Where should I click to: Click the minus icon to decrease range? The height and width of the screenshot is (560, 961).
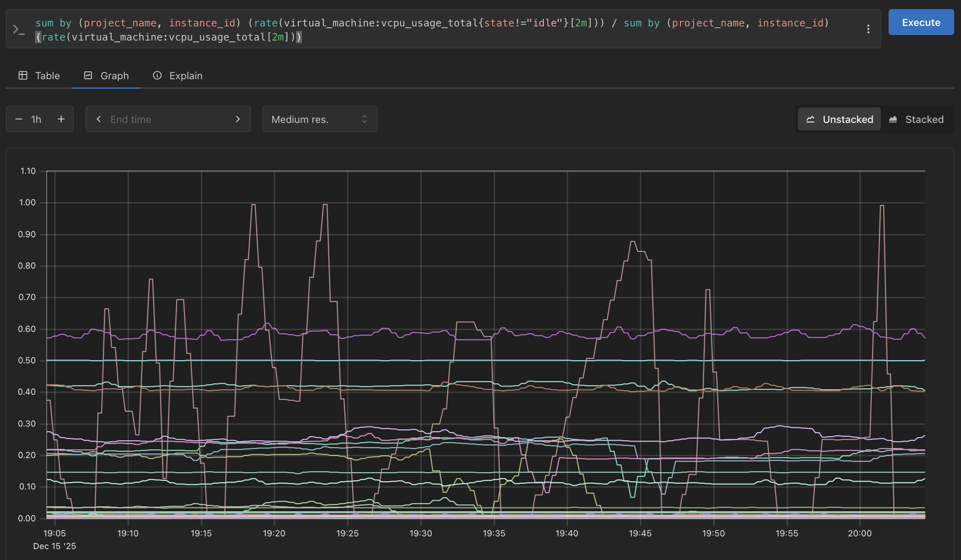point(19,119)
